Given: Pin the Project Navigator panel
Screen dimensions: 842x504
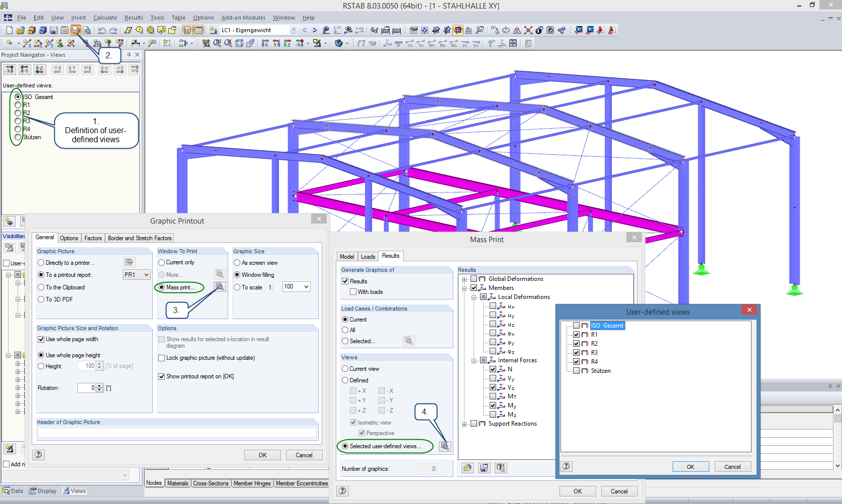Looking at the screenshot, I should coord(129,55).
